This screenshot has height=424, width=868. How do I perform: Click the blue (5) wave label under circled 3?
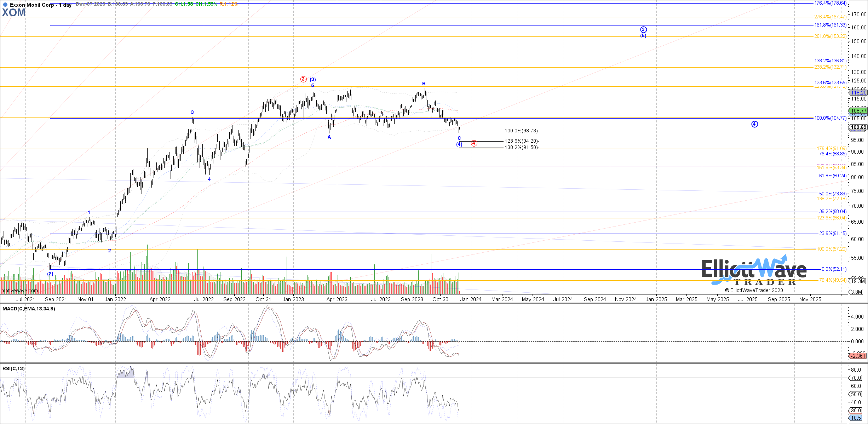pos(643,36)
